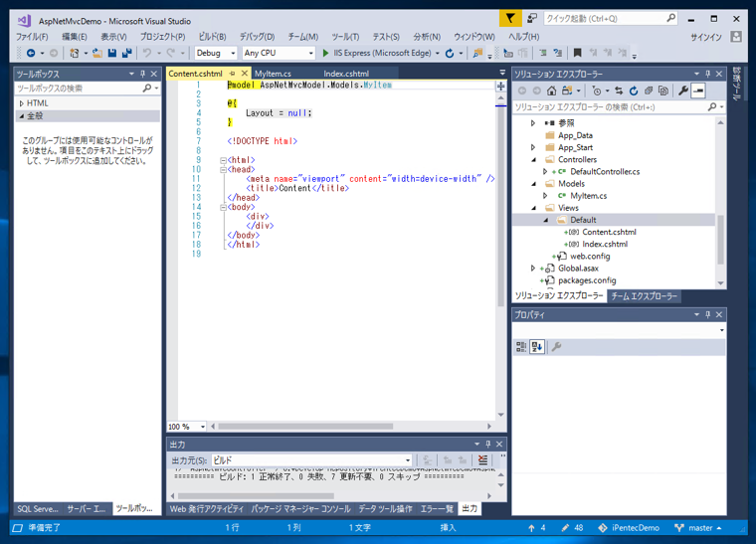The height and width of the screenshot is (544, 756).
Task: Open Properties wrench in Solution Explorer toolbar
Action: click(x=683, y=91)
